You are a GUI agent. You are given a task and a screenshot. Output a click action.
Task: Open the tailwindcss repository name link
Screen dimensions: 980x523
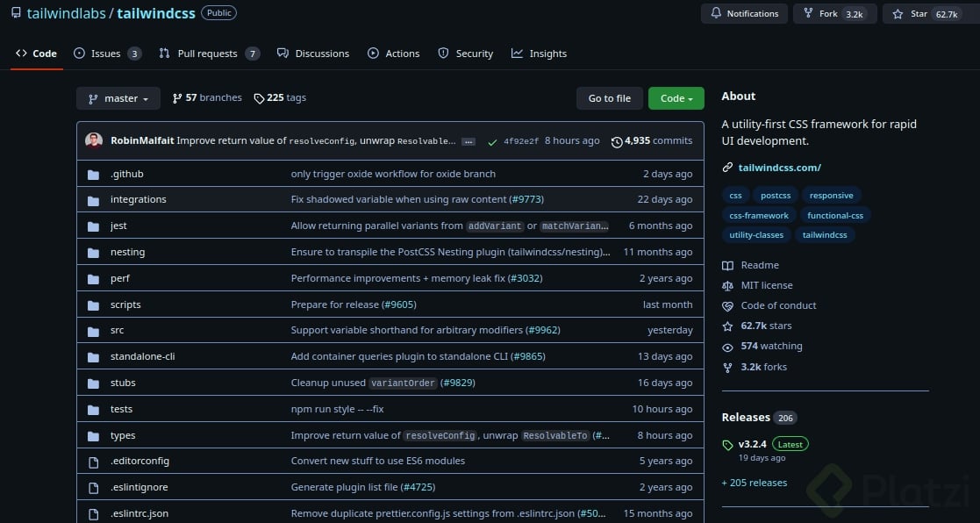pyautogui.click(x=155, y=13)
